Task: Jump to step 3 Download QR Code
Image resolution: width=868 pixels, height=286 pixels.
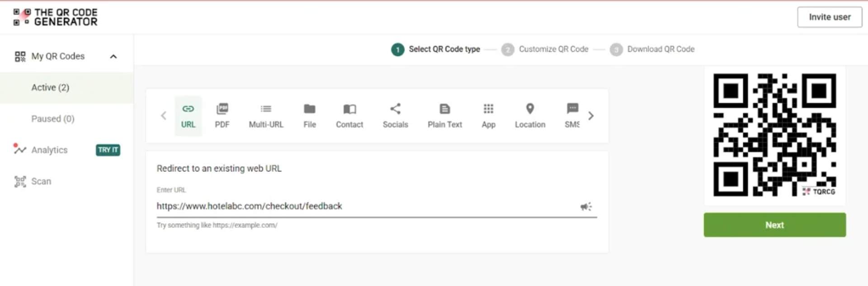Action: pyautogui.click(x=652, y=49)
